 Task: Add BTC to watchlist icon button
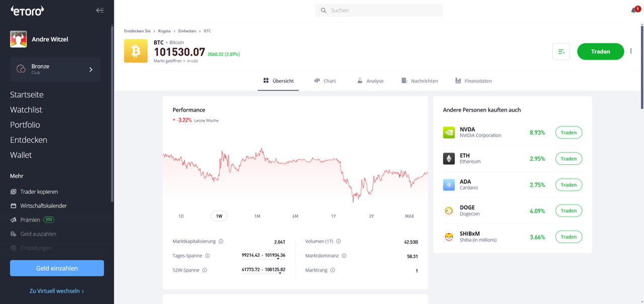point(561,51)
